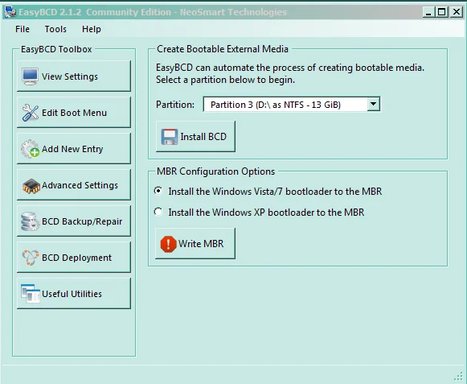Click the EasyBCD title bar app icon
The image size is (467, 384).
pyautogui.click(x=9, y=12)
